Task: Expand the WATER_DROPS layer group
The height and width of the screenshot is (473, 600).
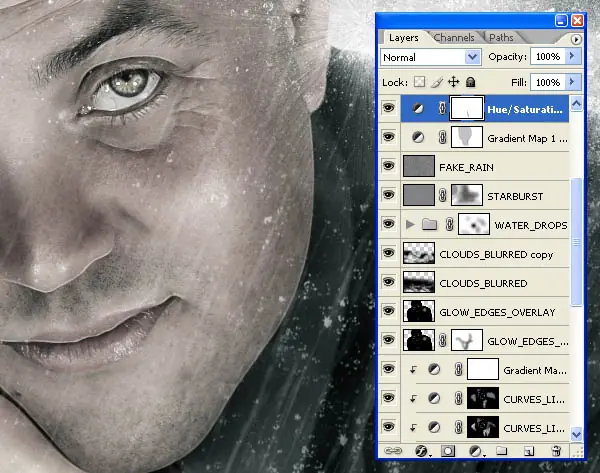Action: tap(410, 224)
